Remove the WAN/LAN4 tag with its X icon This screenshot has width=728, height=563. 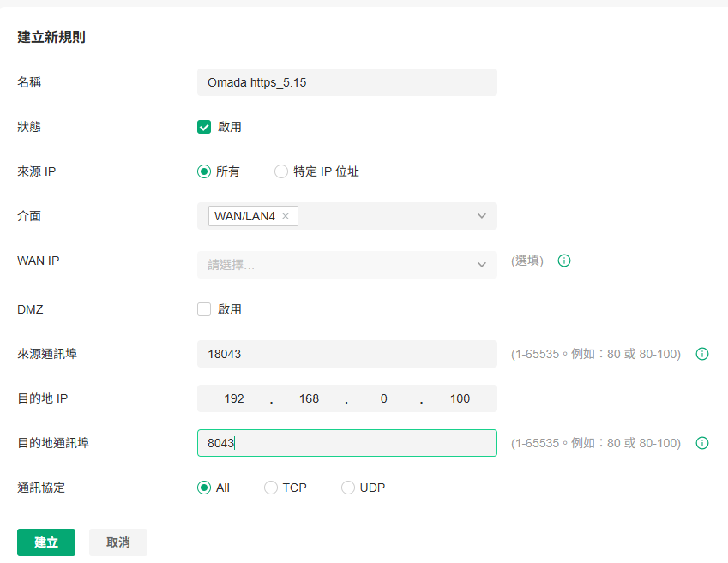tap(286, 216)
